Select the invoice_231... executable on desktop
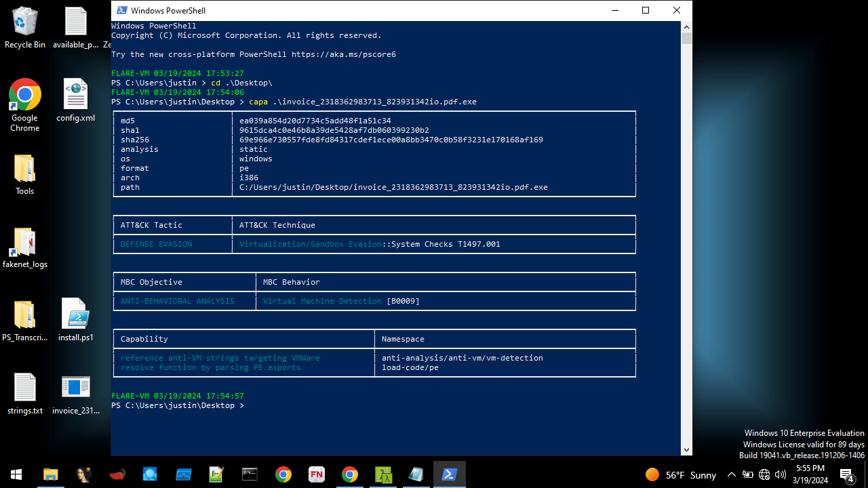Screen dimensions: 868x488 pos(75,393)
